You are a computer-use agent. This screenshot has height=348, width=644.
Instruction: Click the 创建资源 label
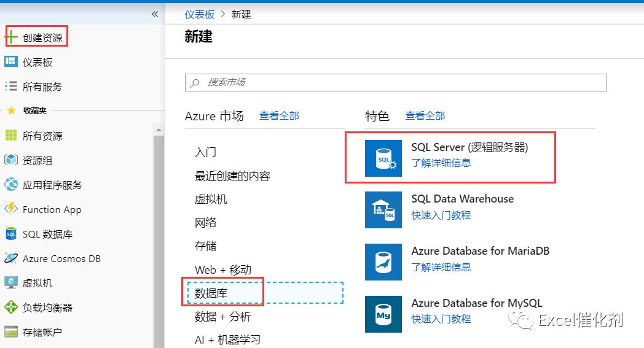point(42,38)
